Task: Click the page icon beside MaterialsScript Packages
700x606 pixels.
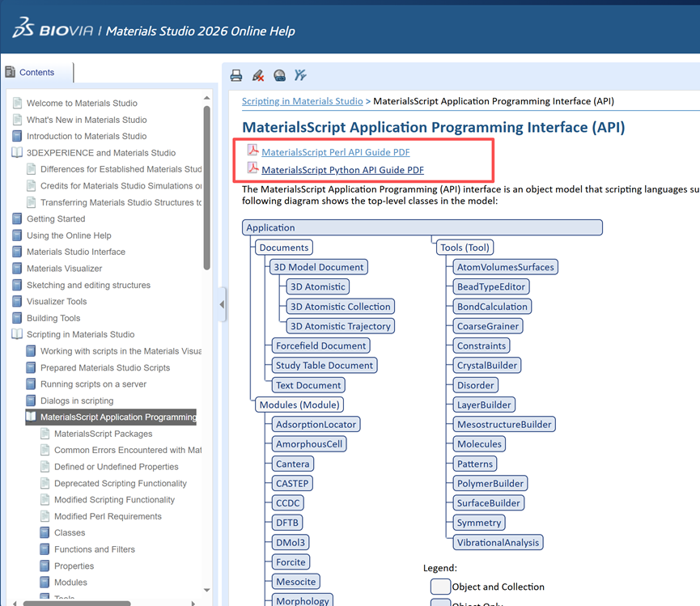Action: (x=45, y=434)
